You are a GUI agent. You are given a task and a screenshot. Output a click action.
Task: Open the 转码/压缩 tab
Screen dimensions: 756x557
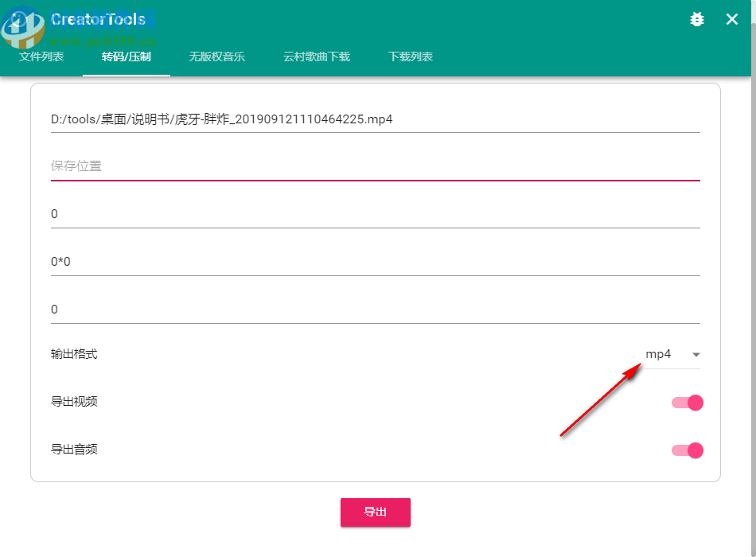tap(126, 56)
